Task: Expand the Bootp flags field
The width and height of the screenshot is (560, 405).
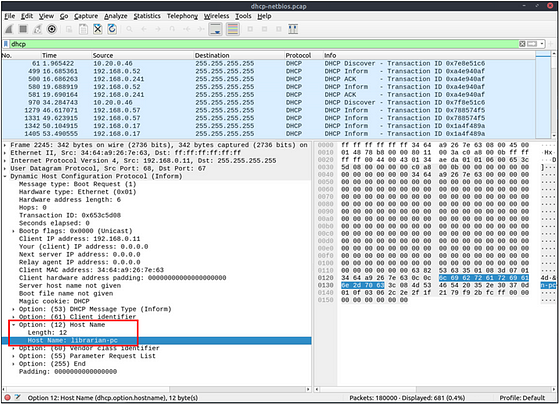Action: point(14,231)
